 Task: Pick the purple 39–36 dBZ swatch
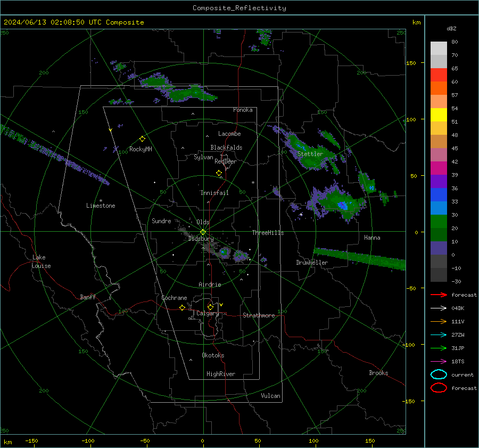point(439,182)
